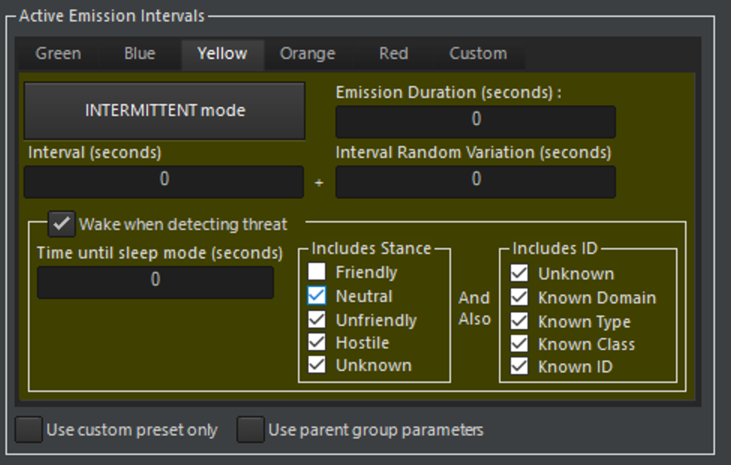731x465 pixels.
Task: Open the Blue tab
Action: click(x=139, y=54)
